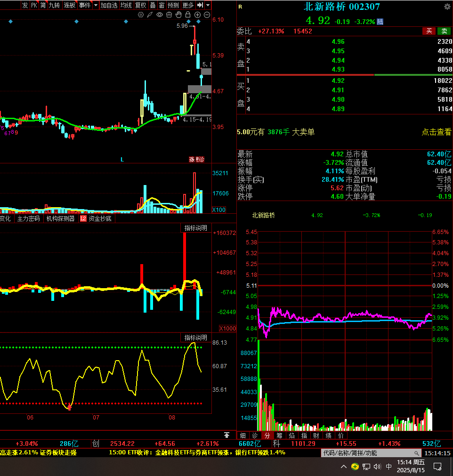Viewport: 453px width, 476px height.
Task: Click the scroll-to-top arrow icon
Action: click(227, 435)
